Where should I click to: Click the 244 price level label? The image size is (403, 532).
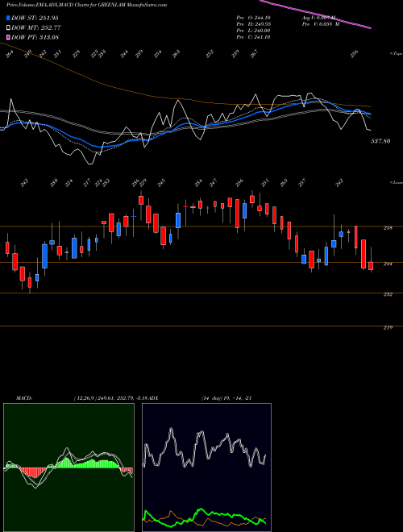(388, 264)
